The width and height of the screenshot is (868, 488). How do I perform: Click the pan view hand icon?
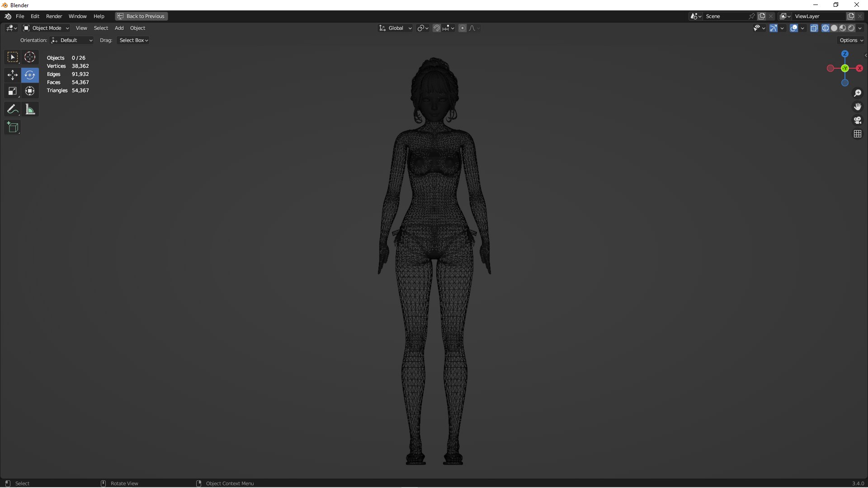pyautogui.click(x=857, y=107)
